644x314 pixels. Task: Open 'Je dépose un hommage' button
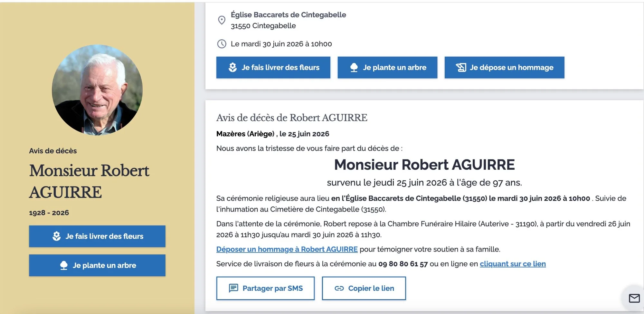(x=504, y=67)
